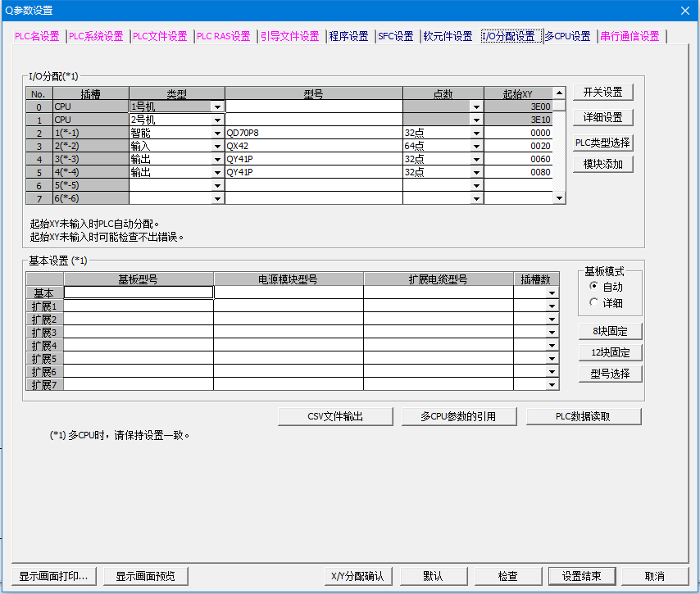The image size is (700, 594).
Task: Click the 基本 row 基板型号 input field
Action: (x=139, y=292)
